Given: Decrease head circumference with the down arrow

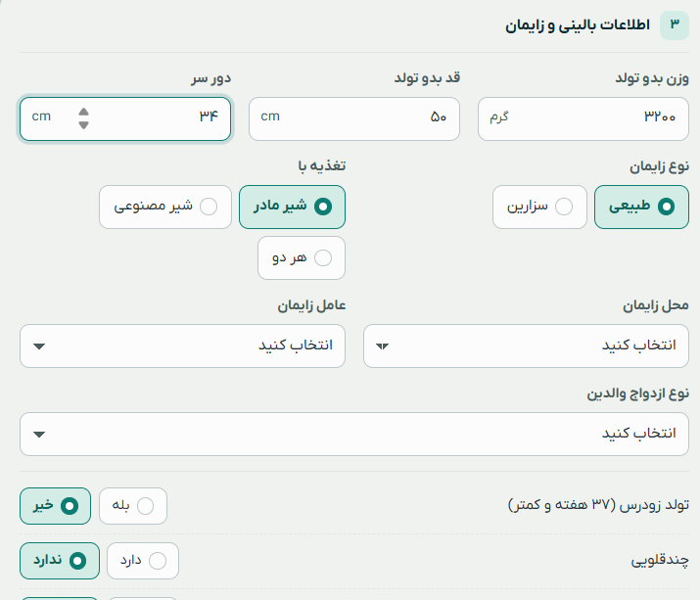Looking at the screenshot, I should click(83, 125).
